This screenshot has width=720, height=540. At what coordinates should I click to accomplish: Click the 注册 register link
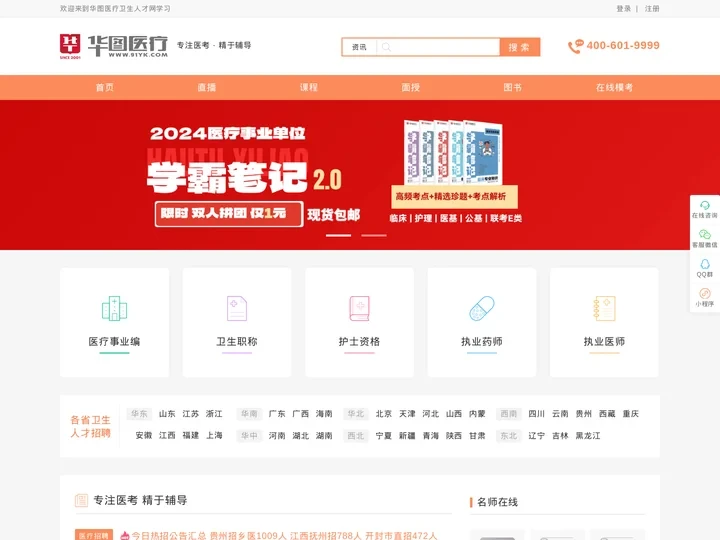click(x=652, y=9)
